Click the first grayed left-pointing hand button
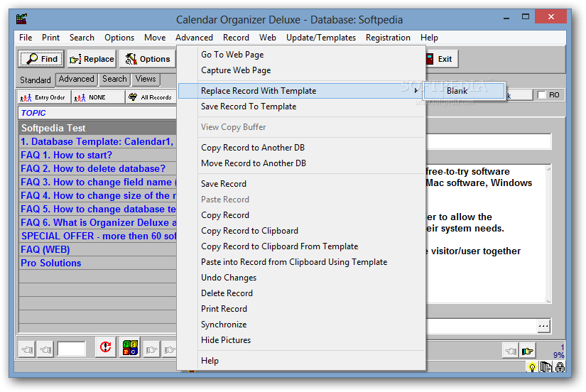The width and height of the screenshot is (586, 392). point(27,350)
